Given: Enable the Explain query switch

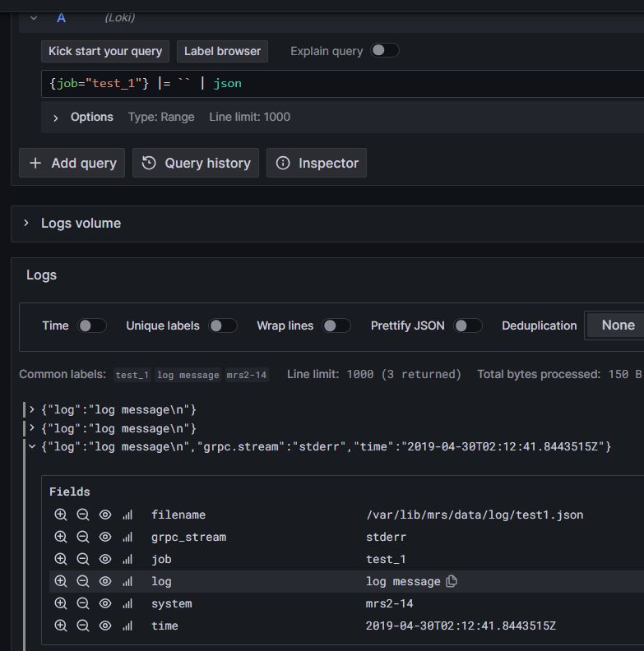Looking at the screenshot, I should [x=385, y=51].
